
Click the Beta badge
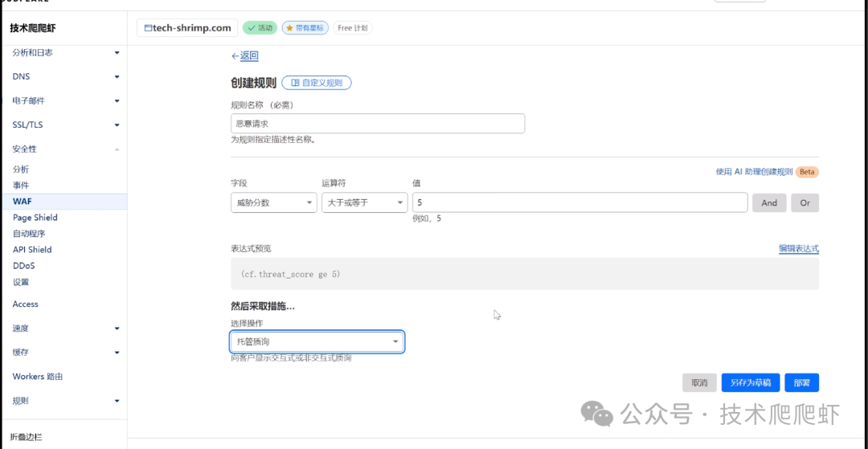pos(807,172)
